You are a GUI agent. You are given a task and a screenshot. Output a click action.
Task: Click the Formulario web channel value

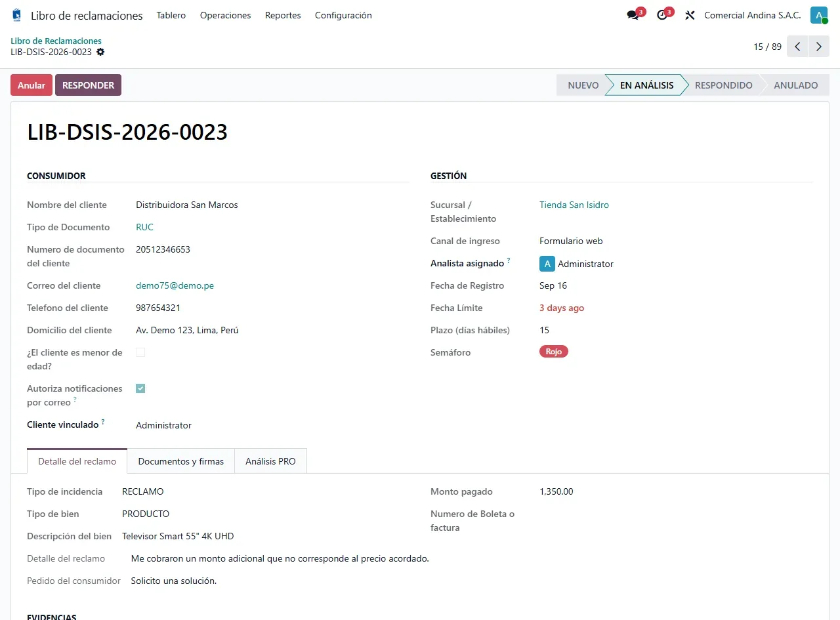pos(571,241)
